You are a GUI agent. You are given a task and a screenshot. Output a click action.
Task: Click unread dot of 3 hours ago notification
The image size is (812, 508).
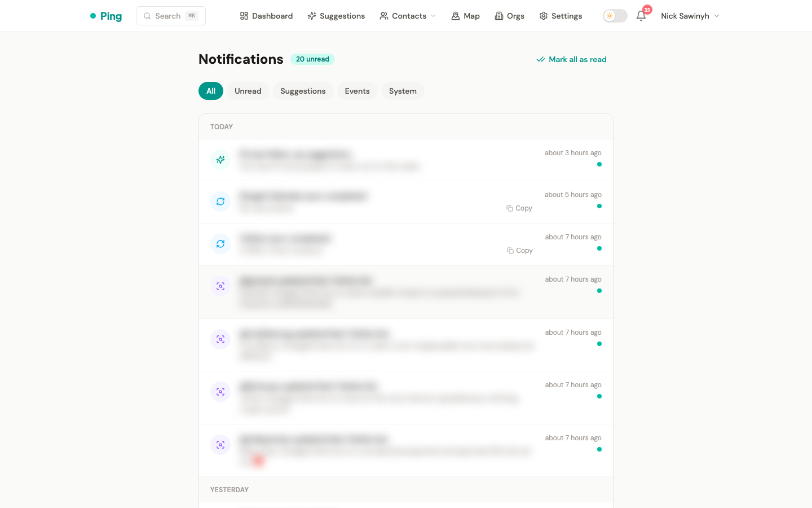tap(599, 164)
